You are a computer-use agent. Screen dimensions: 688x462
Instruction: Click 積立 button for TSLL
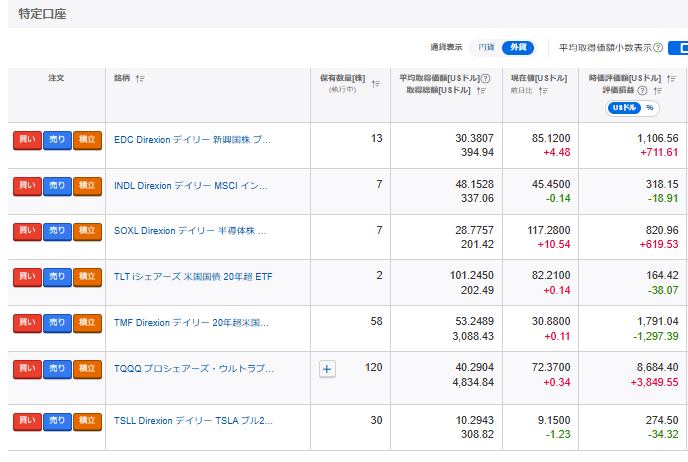coord(87,421)
